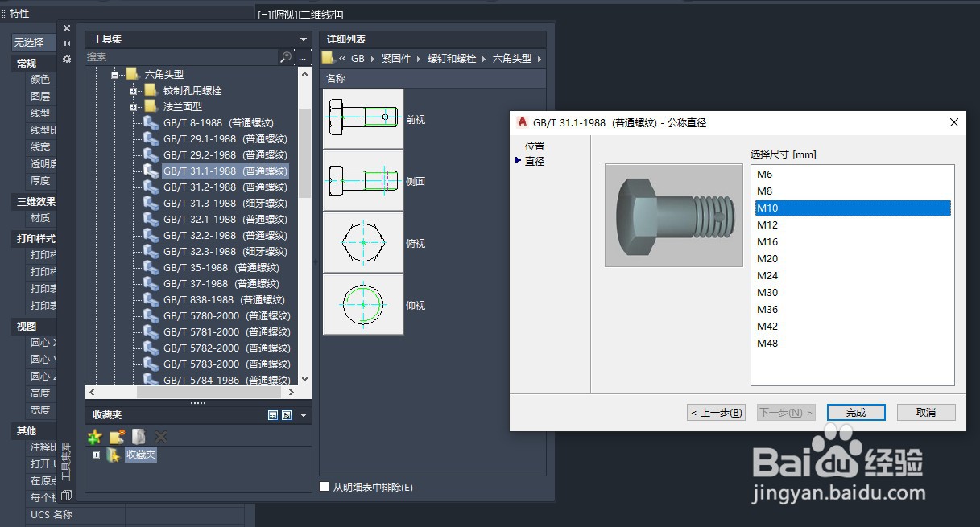Add new favorite with star-plus icon
The image size is (980, 527).
tap(95, 437)
